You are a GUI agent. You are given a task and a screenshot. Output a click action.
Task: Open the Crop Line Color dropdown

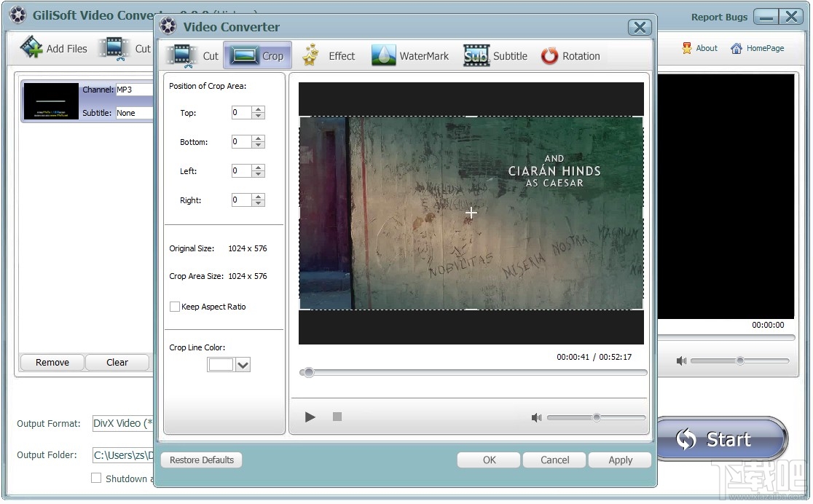243,364
